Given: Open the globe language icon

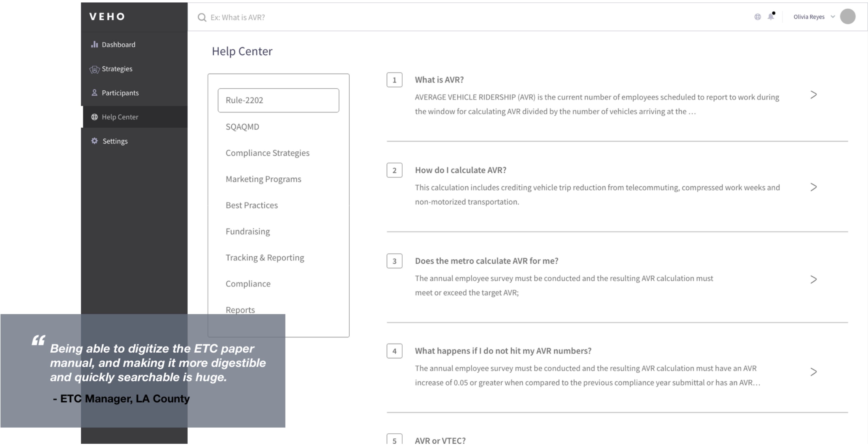Looking at the screenshot, I should pyautogui.click(x=757, y=17).
